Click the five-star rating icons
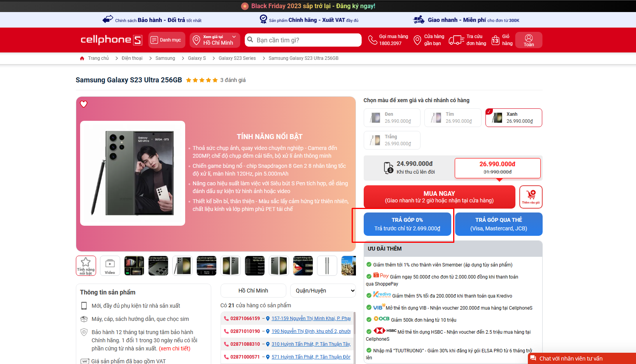The width and height of the screenshot is (636, 364). coord(202,80)
